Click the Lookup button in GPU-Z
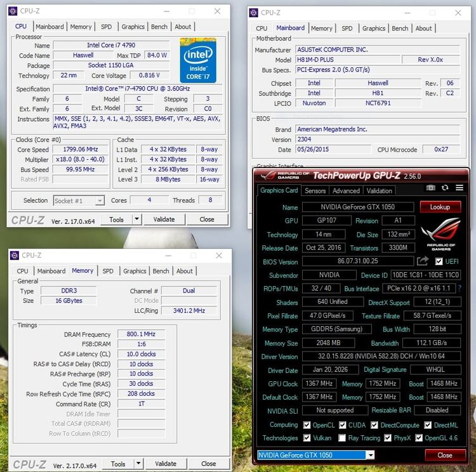The image size is (476, 472). pyautogui.click(x=440, y=207)
